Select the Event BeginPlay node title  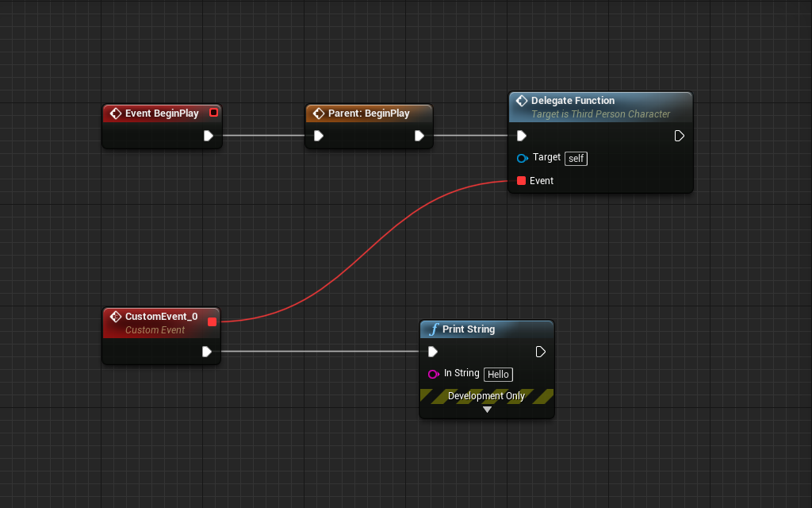click(x=162, y=114)
